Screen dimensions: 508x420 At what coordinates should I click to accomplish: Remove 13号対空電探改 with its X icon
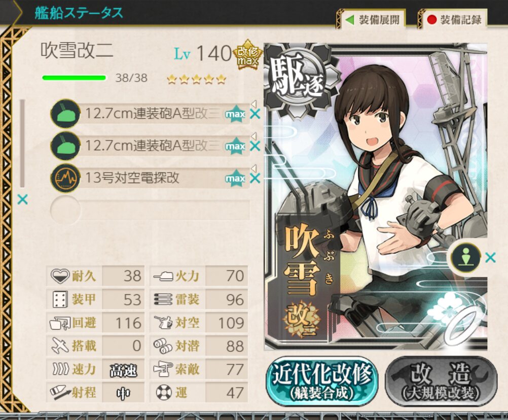pyautogui.click(x=256, y=178)
